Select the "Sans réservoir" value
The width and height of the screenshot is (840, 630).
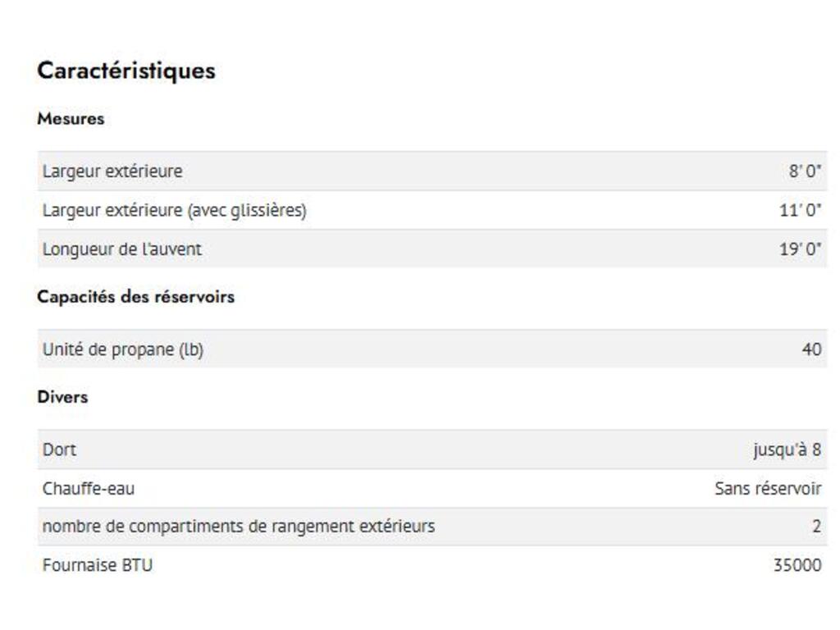click(x=768, y=489)
